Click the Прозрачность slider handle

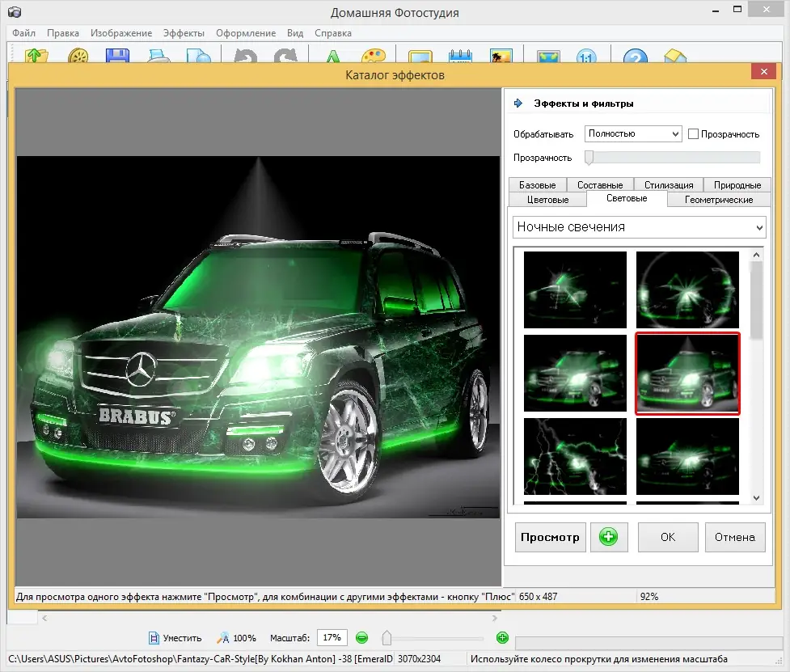point(589,158)
